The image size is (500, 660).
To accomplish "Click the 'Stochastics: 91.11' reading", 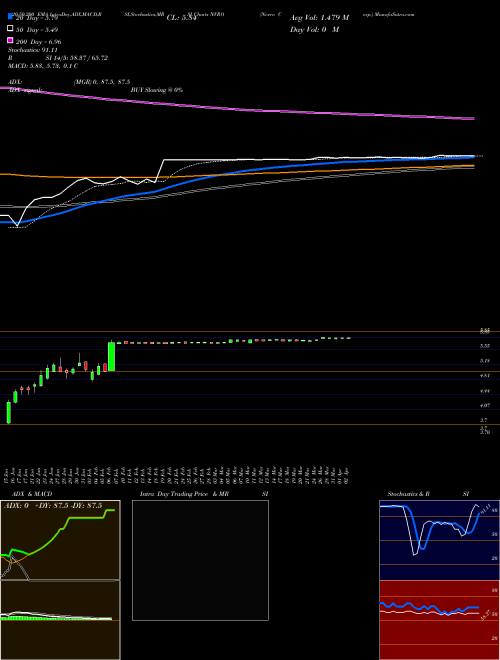I will click(33, 50).
